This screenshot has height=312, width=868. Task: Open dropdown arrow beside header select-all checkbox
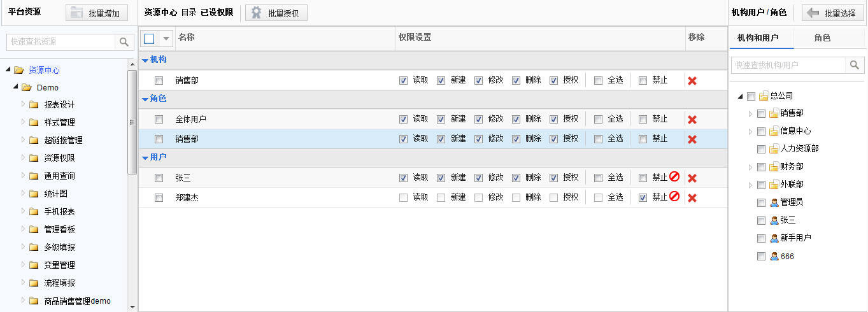coord(166,39)
